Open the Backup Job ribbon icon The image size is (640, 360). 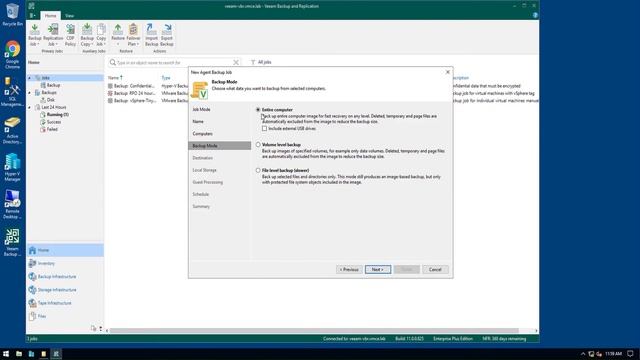pos(35,35)
